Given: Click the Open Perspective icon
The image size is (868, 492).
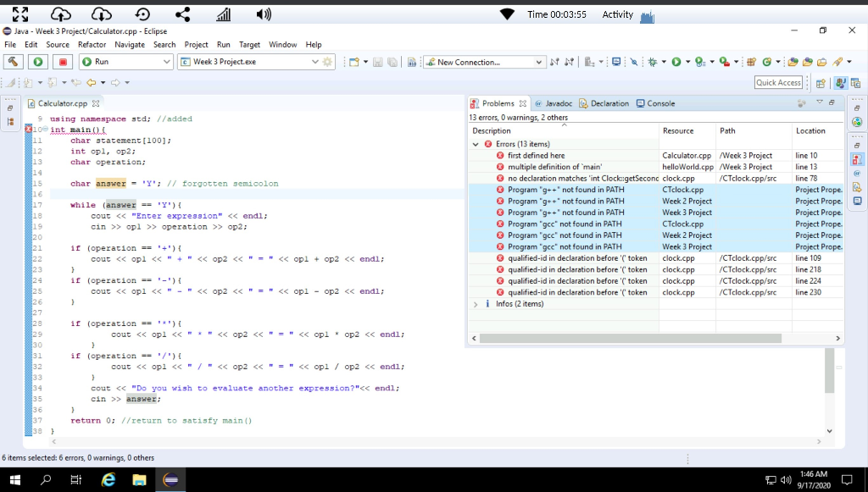Looking at the screenshot, I should (821, 83).
